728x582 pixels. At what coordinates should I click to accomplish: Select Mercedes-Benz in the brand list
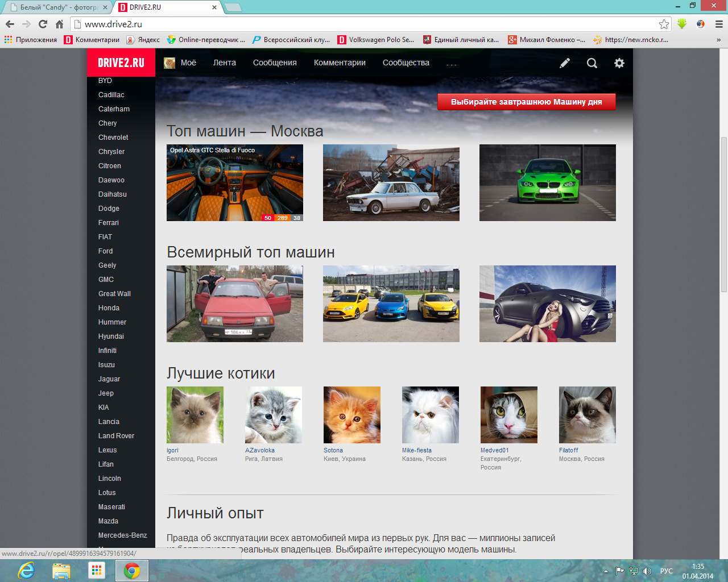click(x=122, y=535)
